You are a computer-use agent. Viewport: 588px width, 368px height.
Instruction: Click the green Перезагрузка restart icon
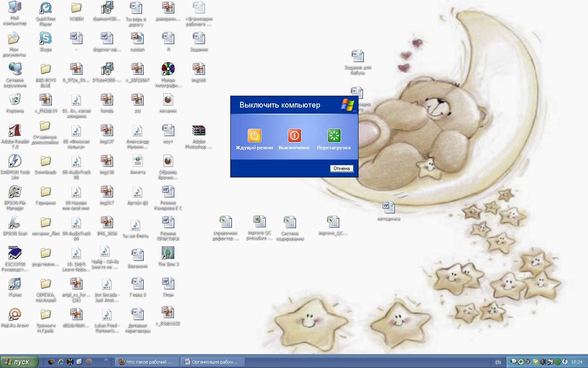(334, 135)
